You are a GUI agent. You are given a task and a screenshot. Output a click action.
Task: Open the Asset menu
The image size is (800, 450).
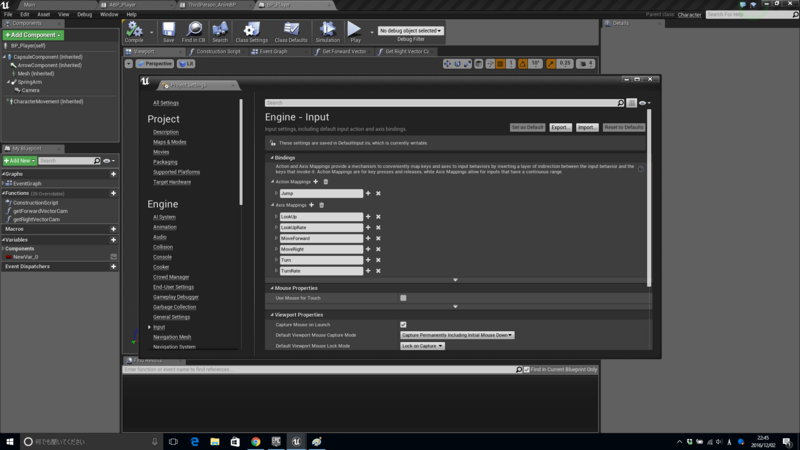[x=43, y=14]
